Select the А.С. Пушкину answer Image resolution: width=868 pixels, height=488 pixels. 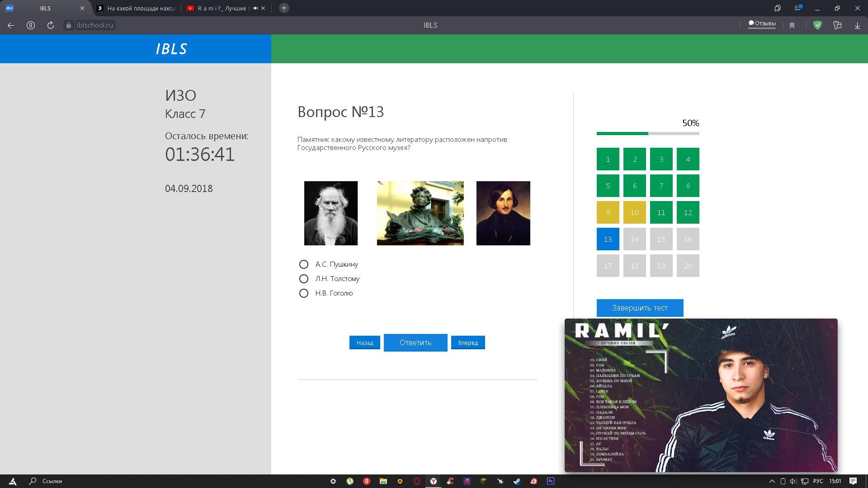pos(304,264)
